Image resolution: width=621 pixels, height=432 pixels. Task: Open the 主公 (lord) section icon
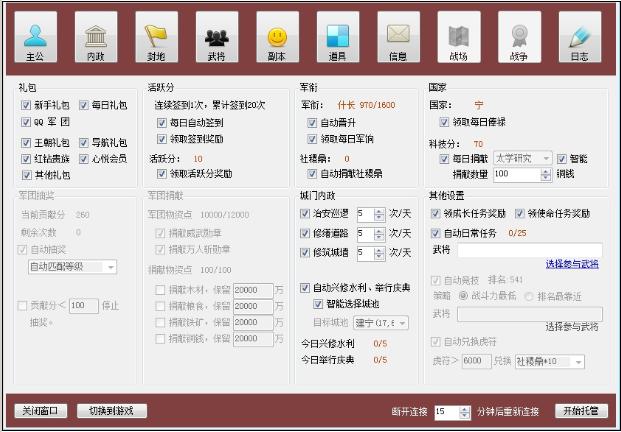[x=35, y=39]
